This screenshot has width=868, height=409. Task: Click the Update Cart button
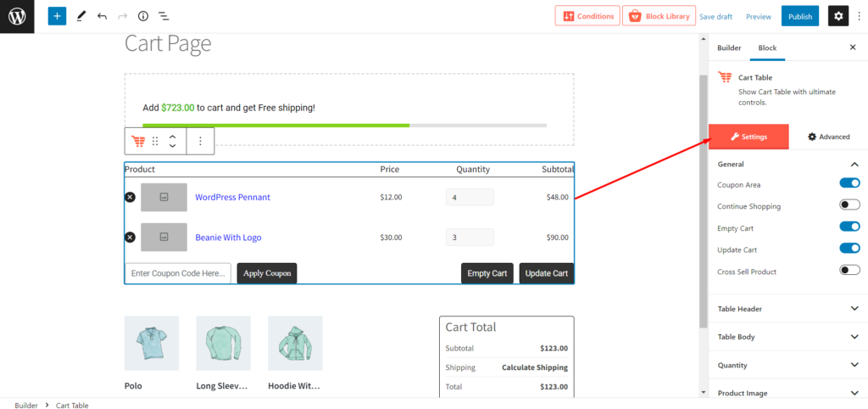pos(547,273)
